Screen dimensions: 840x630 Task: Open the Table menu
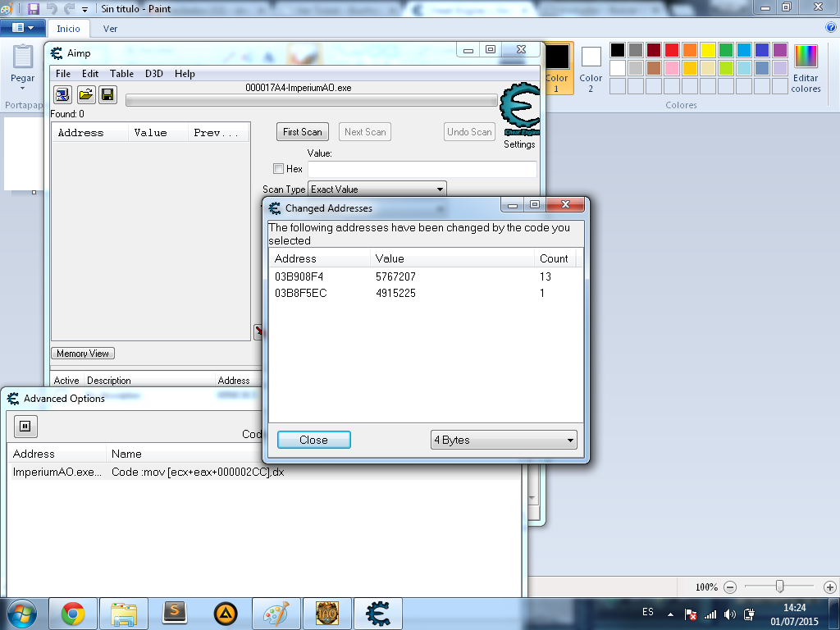point(121,74)
